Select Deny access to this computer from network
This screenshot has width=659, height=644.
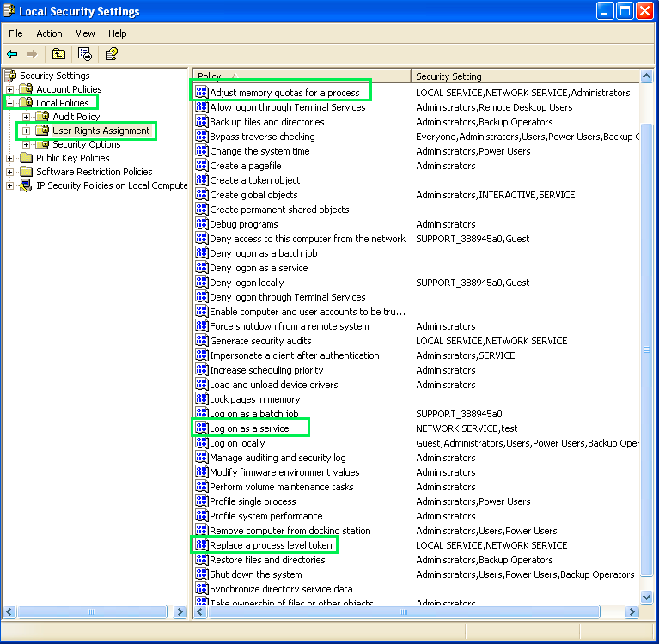pos(308,239)
